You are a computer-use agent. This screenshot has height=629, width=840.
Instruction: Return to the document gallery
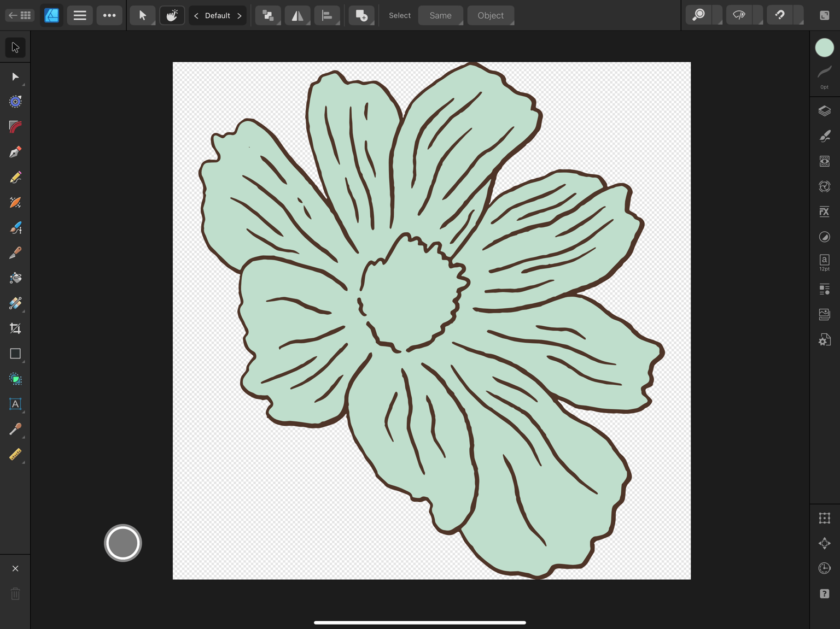pos(20,15)
